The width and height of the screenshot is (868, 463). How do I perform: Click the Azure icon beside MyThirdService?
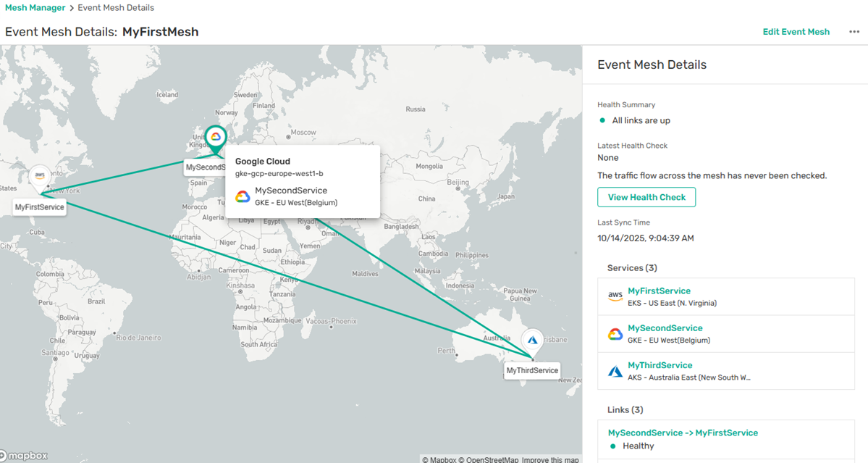click(615, 371)
